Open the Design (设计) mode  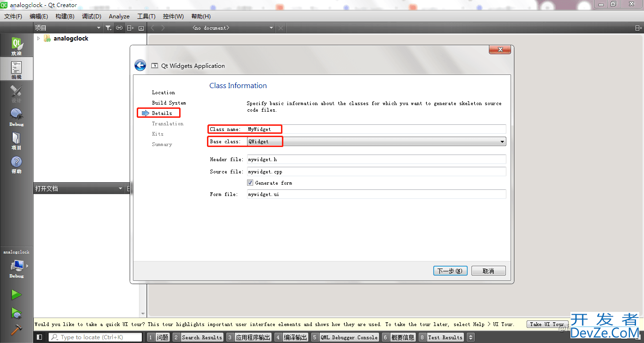click(x=17, y=93)
